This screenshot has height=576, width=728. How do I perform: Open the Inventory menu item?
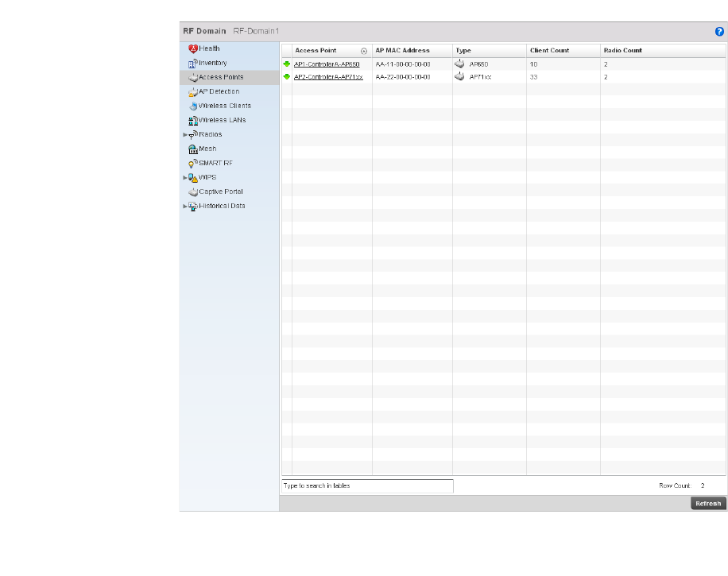tap(213, 63)
